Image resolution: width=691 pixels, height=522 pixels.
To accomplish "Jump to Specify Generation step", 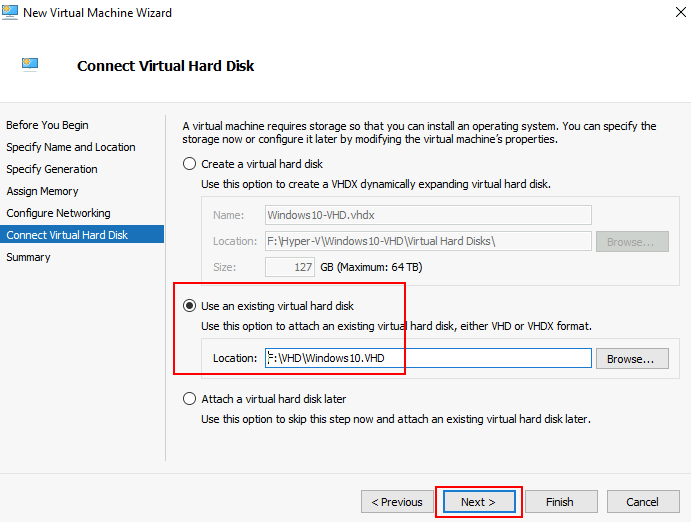I will [52, 169].
